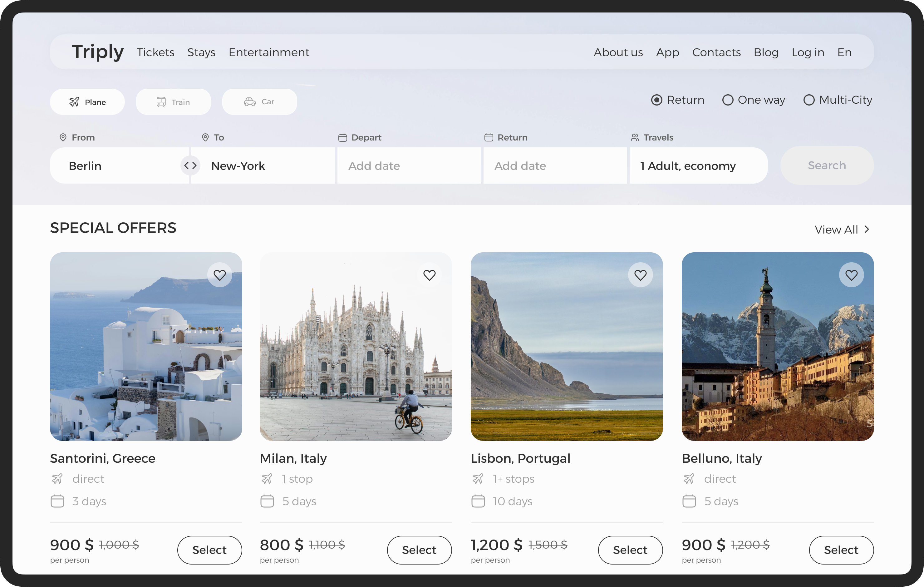This screenshot has width=924, height=587.
Task: Open the Stays menu item
Action: [201, 52]
